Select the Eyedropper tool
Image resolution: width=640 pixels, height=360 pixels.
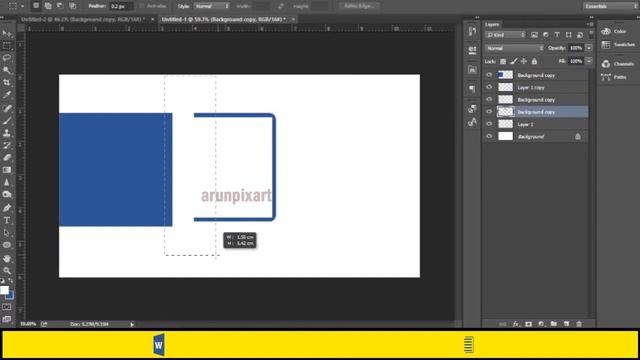click(x=7, y=95)
